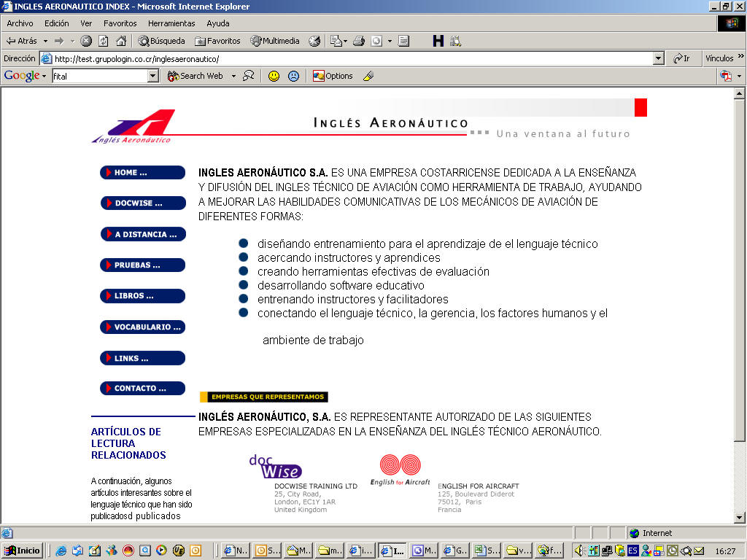Click Search Web on Google toolbar
Image resolution: width=747 pixels, height=560 pixels.
coord(196,76)
